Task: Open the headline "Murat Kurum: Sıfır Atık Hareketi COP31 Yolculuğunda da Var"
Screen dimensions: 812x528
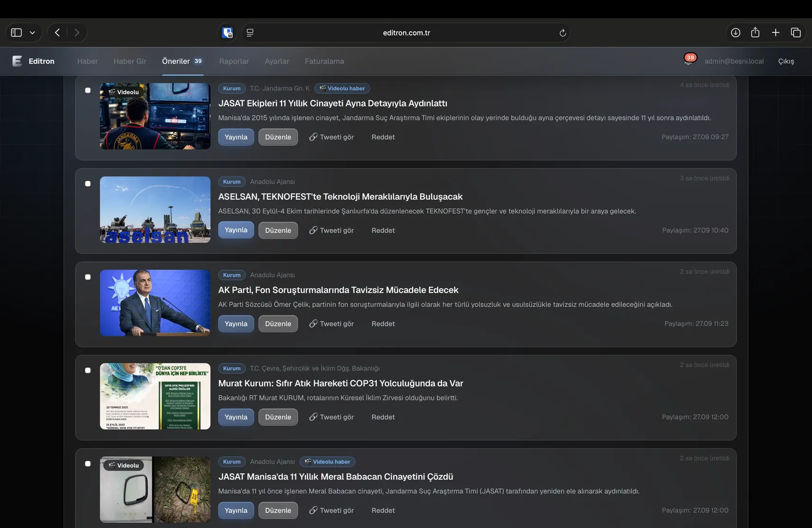Action: 341,383
